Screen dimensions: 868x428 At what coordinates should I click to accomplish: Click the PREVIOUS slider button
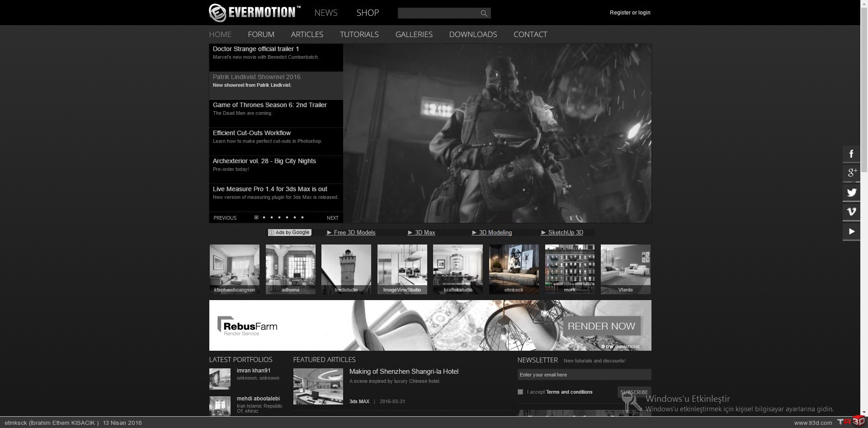click(225, 218)
